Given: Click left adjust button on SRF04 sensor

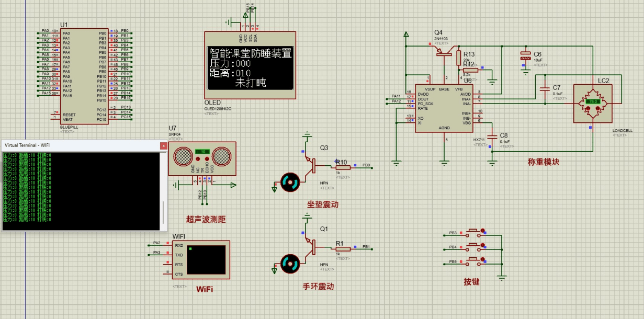Looking at the screenshot, I should (x=197, y=160).
